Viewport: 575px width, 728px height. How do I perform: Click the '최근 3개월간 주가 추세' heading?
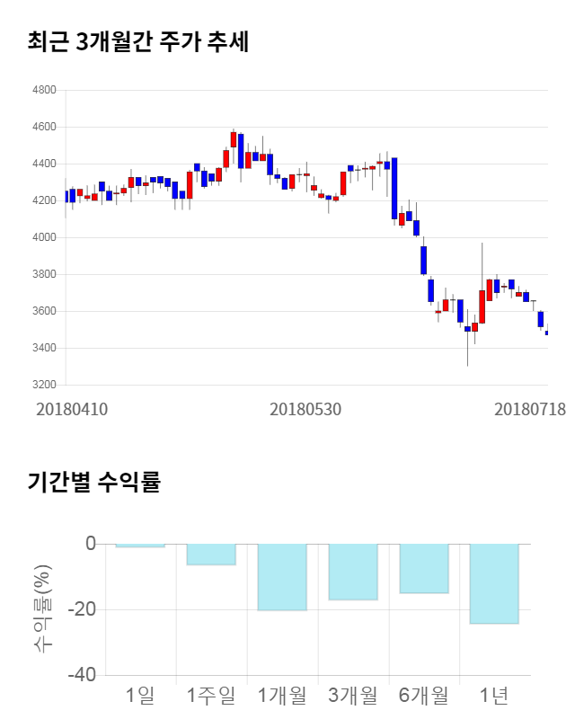point(137,42)
